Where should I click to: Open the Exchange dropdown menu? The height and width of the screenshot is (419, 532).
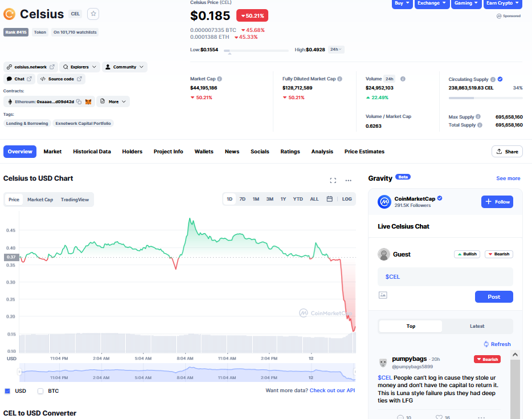(432, 3)
